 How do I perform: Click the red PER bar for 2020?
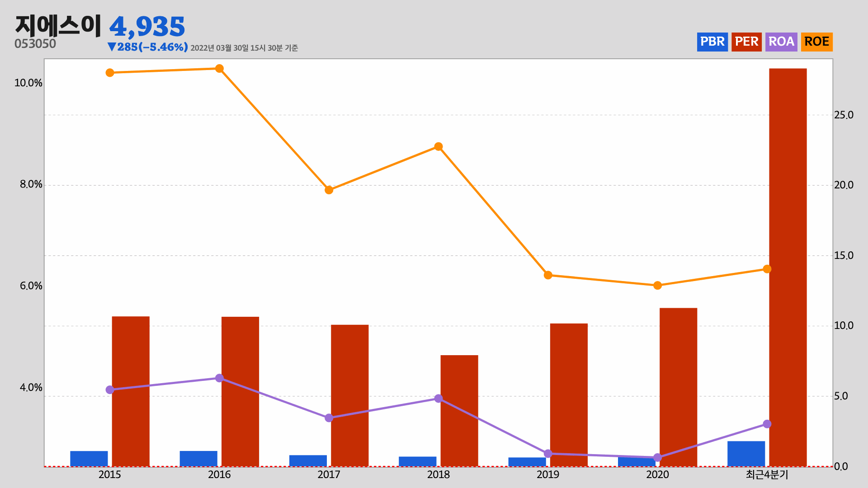679,387
